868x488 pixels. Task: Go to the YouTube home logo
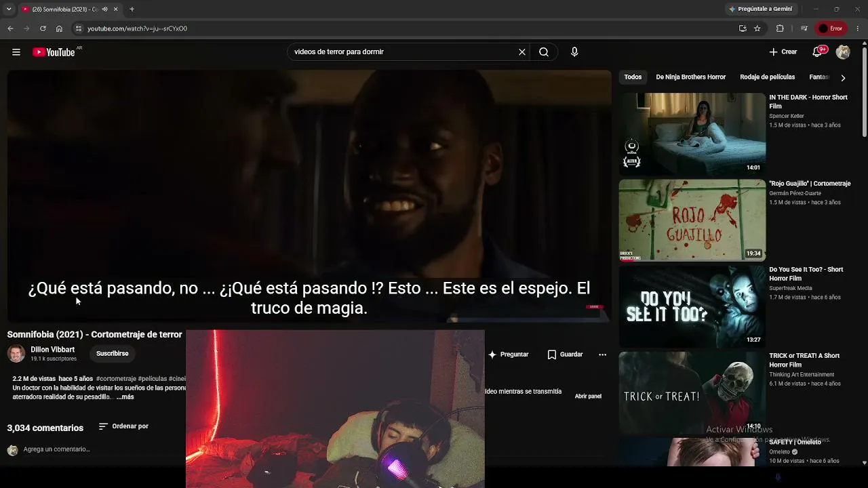[x=54, y=52]
